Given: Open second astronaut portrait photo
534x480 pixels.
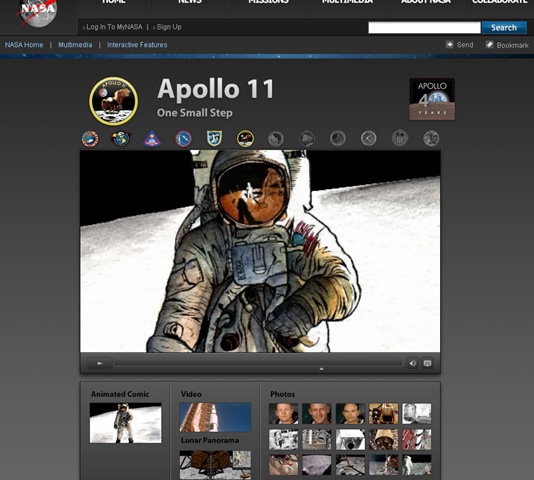Looking at the screenshot, I should (316, 414).
